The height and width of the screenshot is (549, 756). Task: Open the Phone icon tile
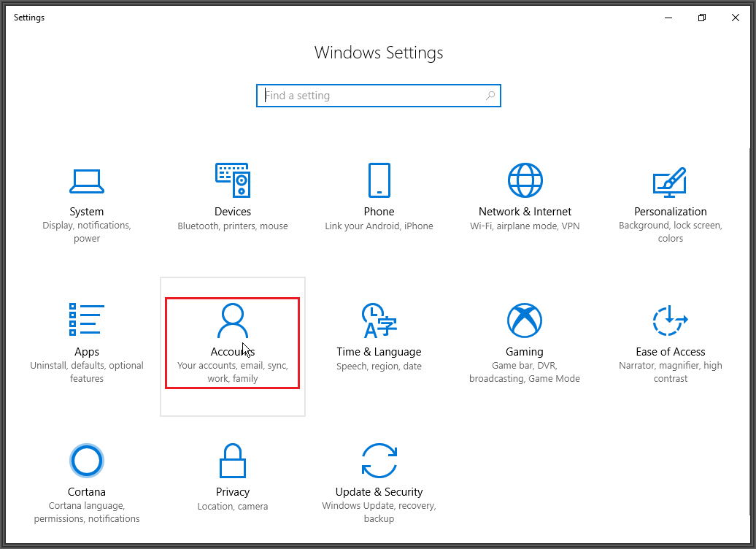click(379, 180)
